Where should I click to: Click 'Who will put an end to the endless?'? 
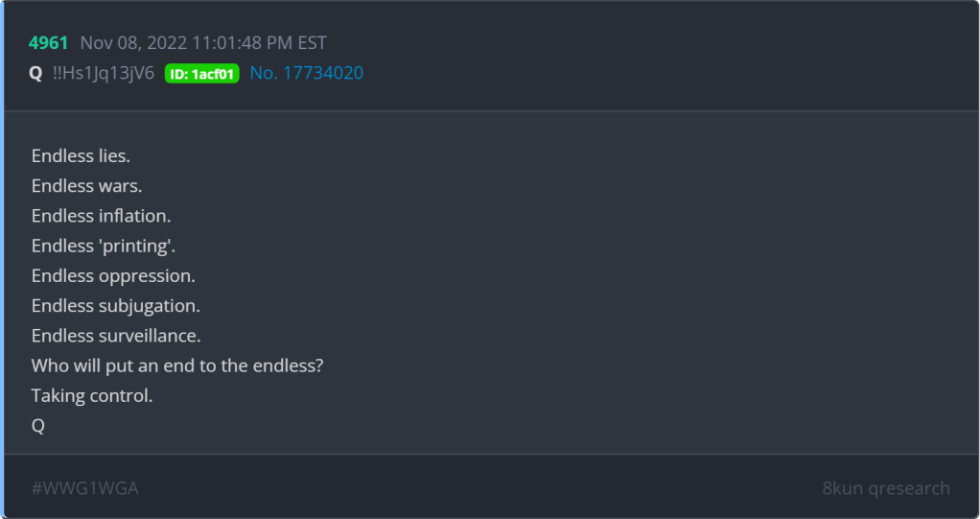pos(177,366)
